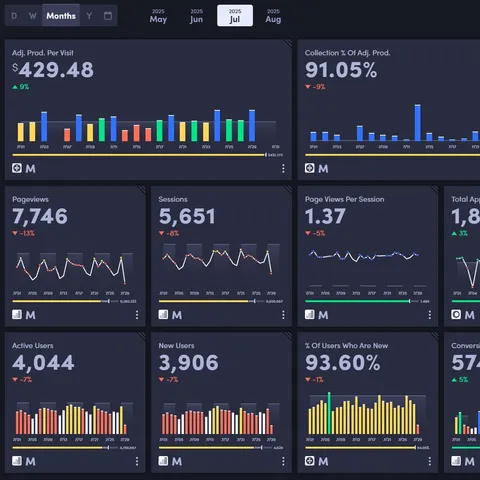Click green goal progress bar on Page Views Per Session
Image resolution: width=480 pixels, height=480 pixels.
pyautogui.click(x=362, y=301)
